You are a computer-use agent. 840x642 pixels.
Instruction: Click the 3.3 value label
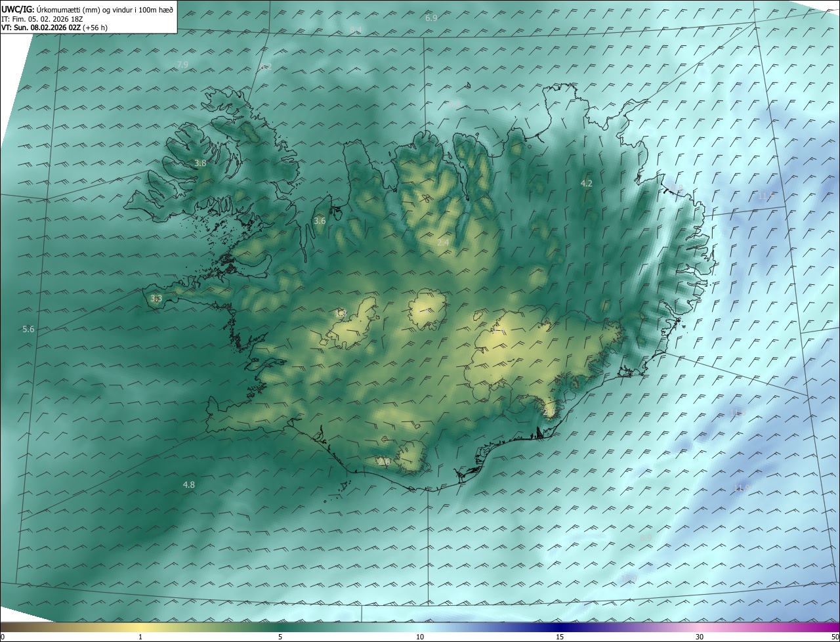tap(156, 299)
